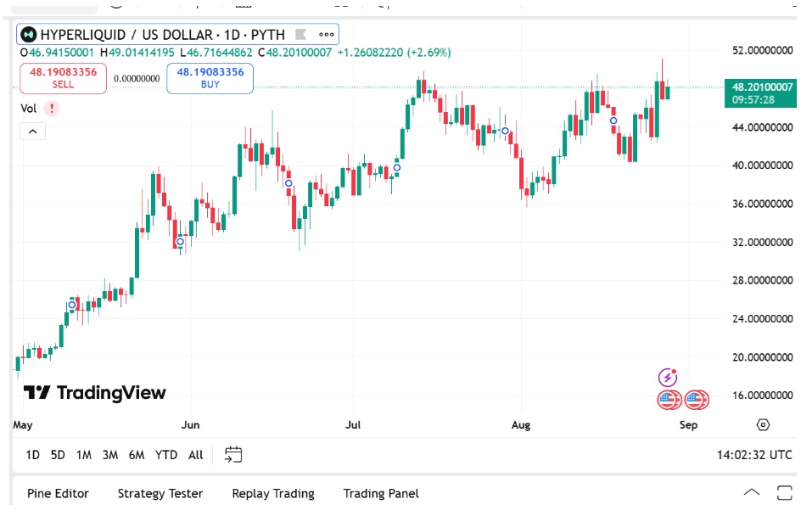Viewport: 812px width, 516px height.
Task: Open the Go-to-date calendar icon
Action: click(233, 454)
